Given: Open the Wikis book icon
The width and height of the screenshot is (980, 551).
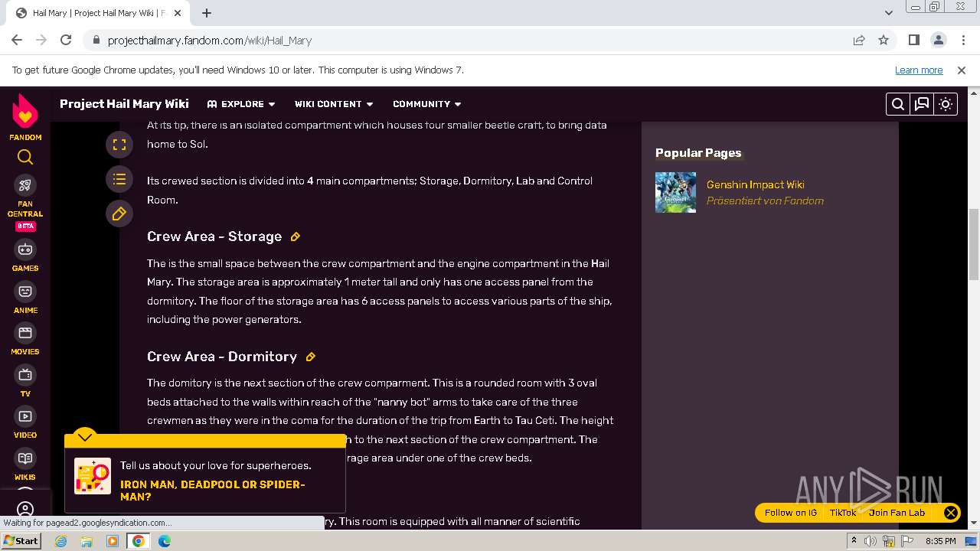Looking at the screenshot, I should (25, 458).
